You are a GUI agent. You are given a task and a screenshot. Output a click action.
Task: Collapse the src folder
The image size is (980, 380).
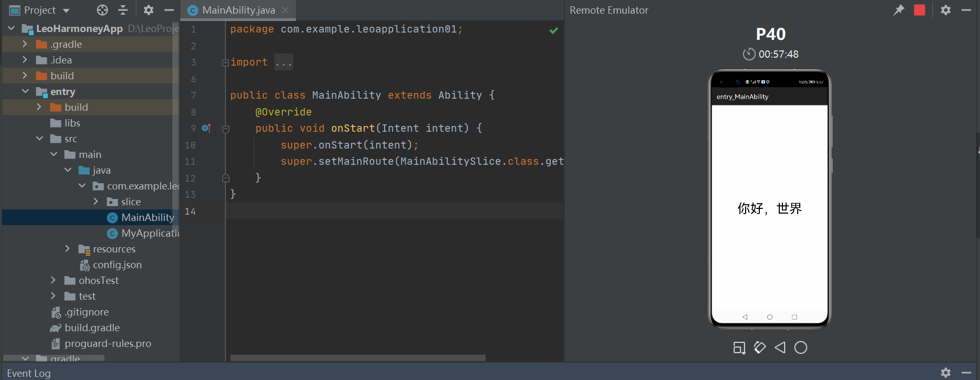[x=39, y=139]
